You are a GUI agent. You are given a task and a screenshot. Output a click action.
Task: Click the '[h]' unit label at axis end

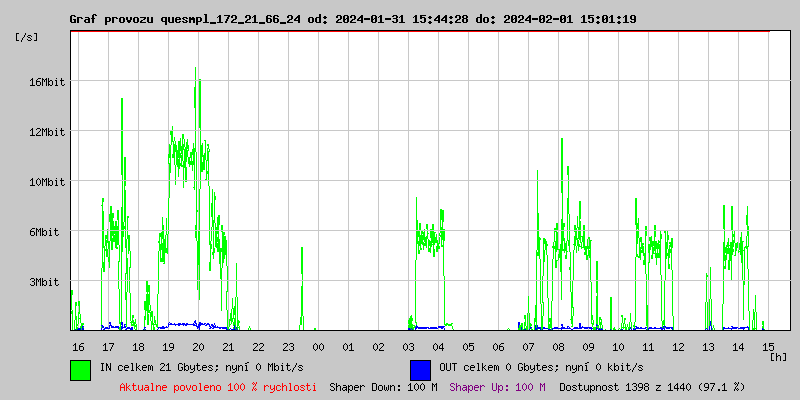coord(778,357)
